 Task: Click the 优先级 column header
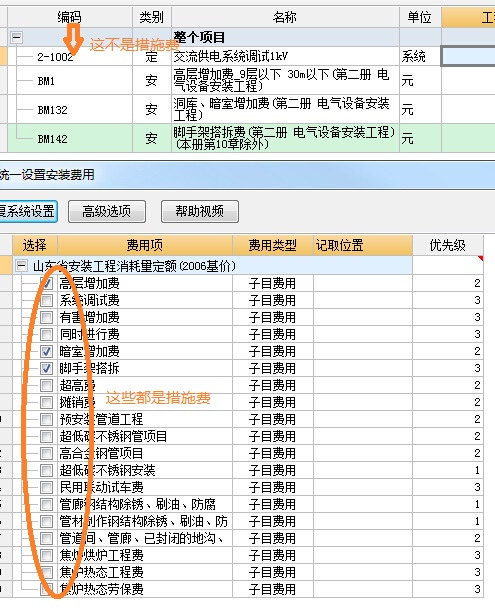click(x=448, y=246)
